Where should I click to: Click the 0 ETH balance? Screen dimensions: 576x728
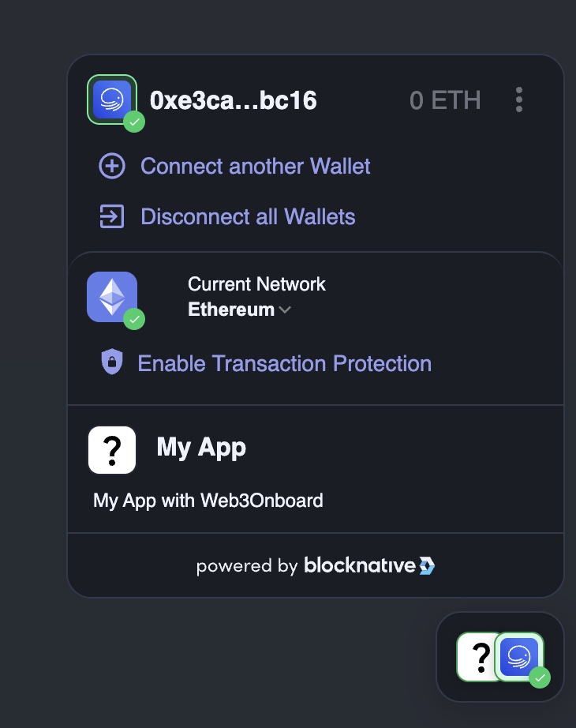pyautogui.click(x=445, y=100)
